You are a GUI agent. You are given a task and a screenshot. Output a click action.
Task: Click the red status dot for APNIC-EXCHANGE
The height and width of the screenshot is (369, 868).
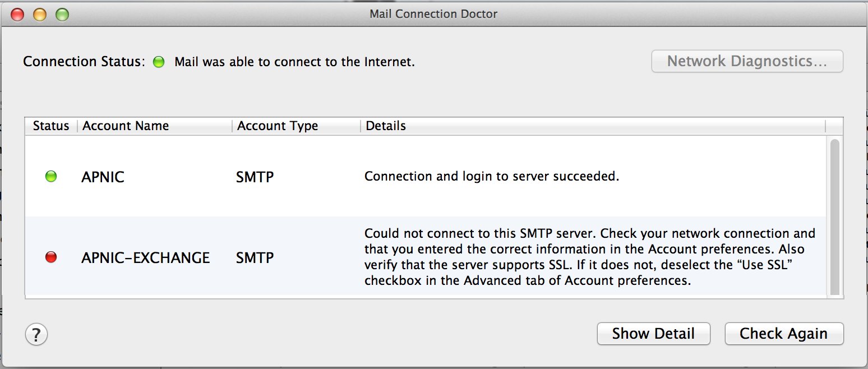(x=51, y=258)
